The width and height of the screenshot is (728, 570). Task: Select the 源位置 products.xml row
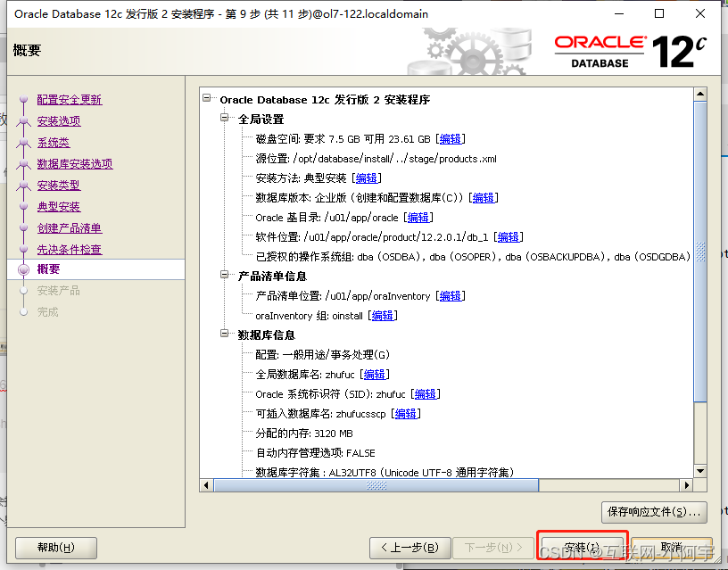point(376,159)
